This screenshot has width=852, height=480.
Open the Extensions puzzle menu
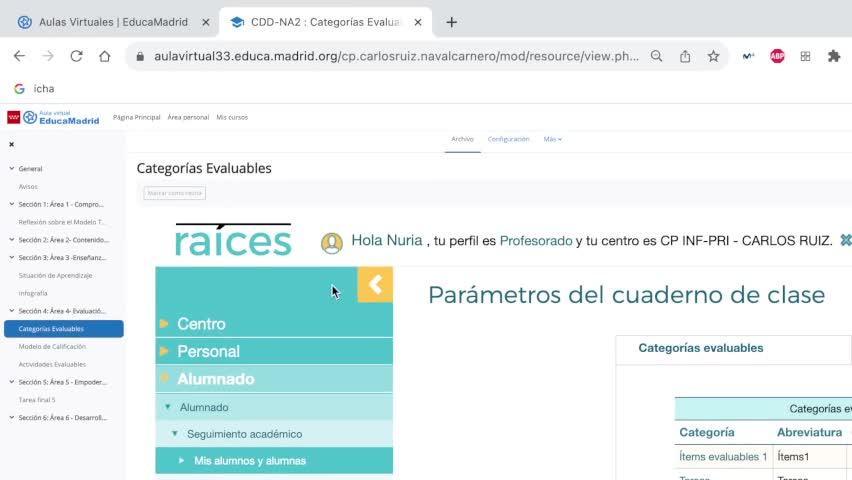pyautogui.click(x=834, y=56)
